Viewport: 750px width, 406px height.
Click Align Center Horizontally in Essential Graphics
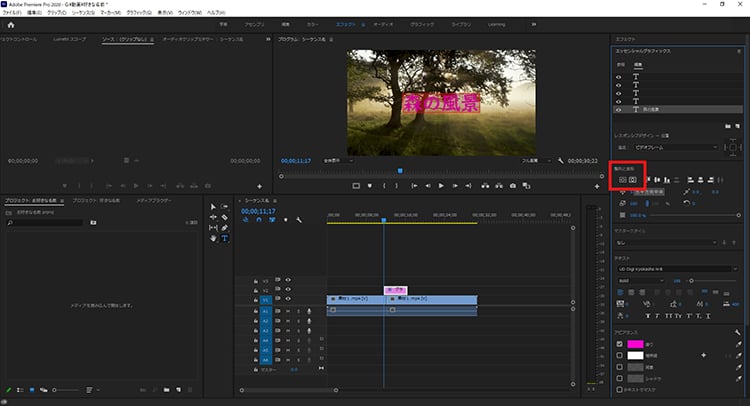click(633, 180)
